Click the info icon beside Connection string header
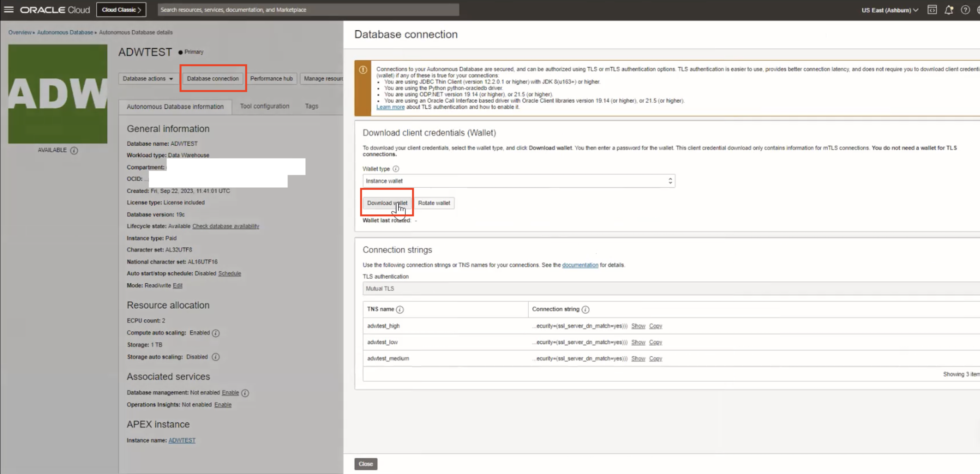Image resolution: width=980 pixels, height=474 pixels. point(586,309)
